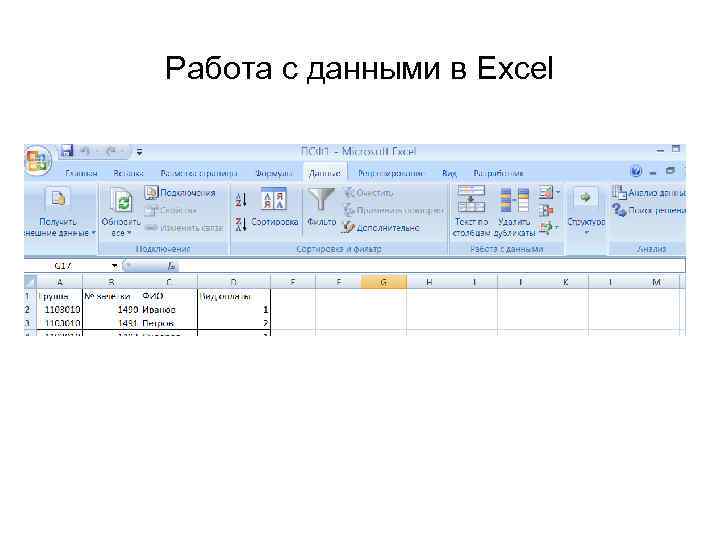
Task: Click the data validation icon
Action: point(546,192)
